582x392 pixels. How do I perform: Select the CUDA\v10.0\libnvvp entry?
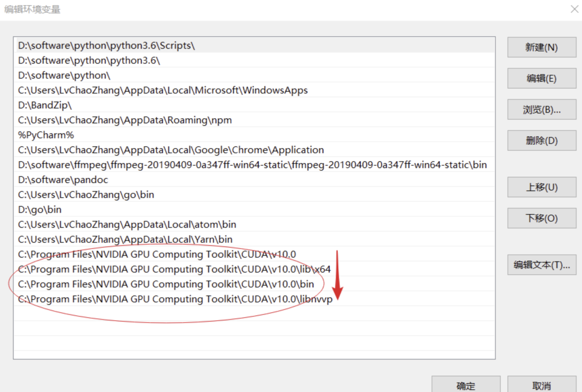pos(254,299)
